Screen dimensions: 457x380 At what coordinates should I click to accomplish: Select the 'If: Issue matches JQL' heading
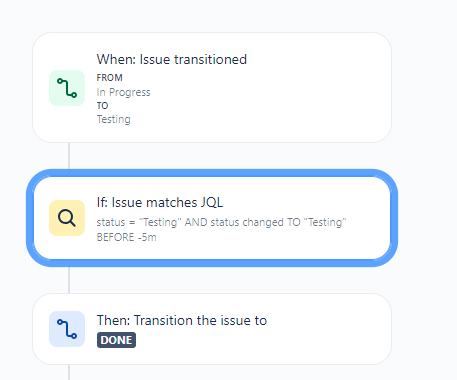(x=160, y=203)
